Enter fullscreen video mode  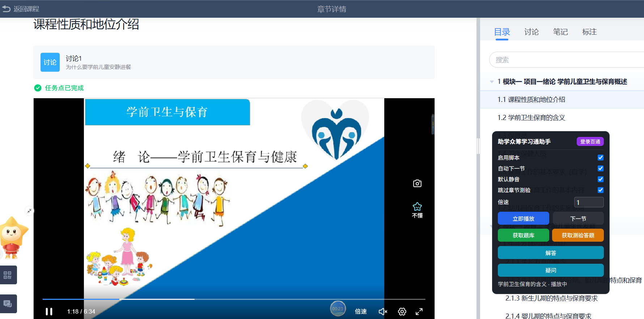(419, 311)
